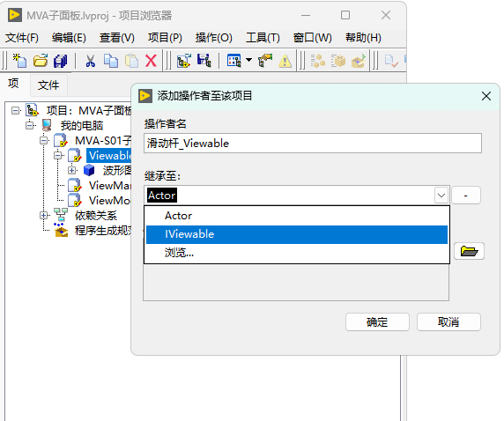Click the 操作者名 text field

pyautogui.click(x=313, y=144)
